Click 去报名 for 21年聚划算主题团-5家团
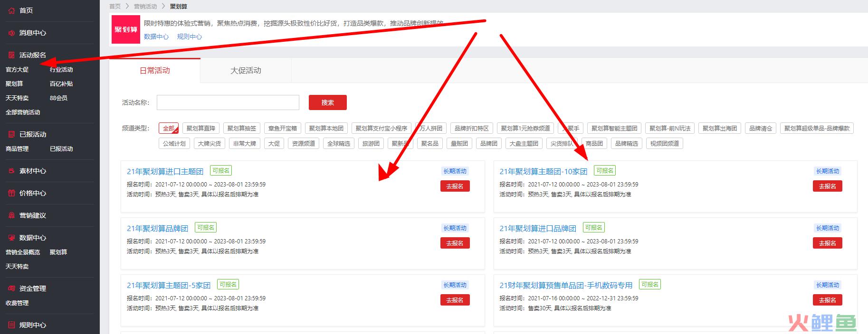Screen dimensions: 868x334 455,300
